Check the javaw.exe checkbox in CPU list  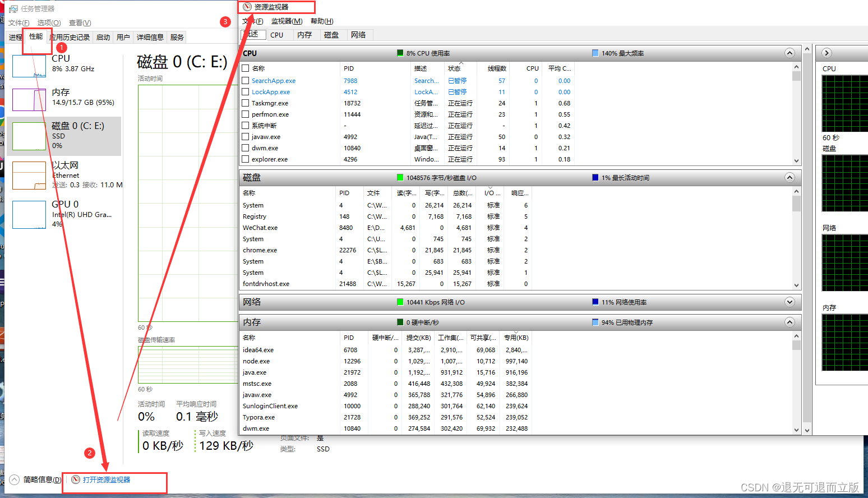[x=245, y=137]
